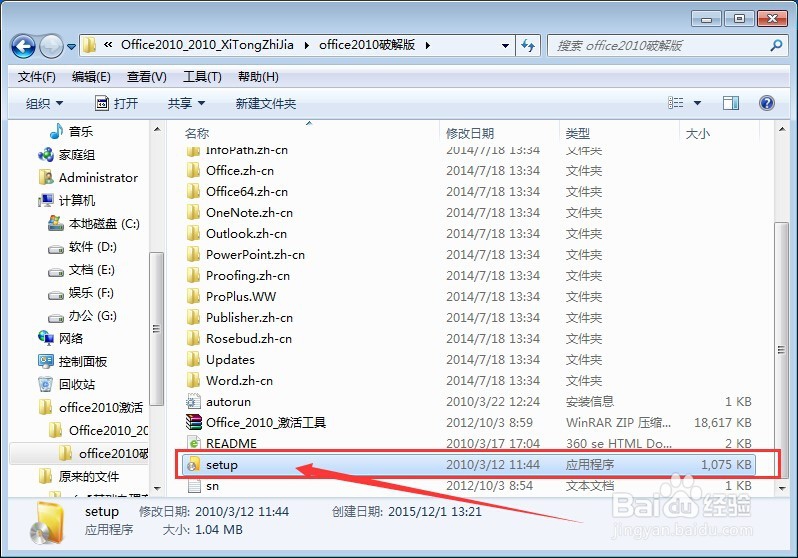This screenshot has width=798, height=558.
Task: Sort by 大小 column header
Action: pyautogui.click(x=697, y=133)
